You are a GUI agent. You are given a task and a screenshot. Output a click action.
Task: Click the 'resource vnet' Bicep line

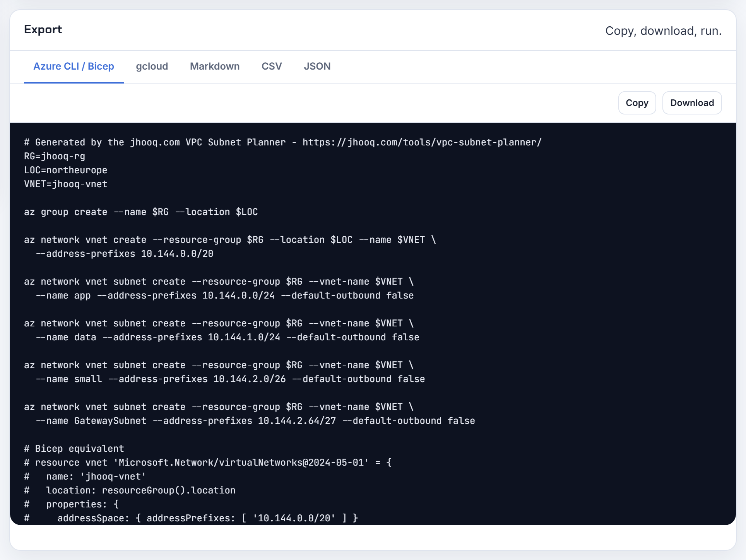208,463
